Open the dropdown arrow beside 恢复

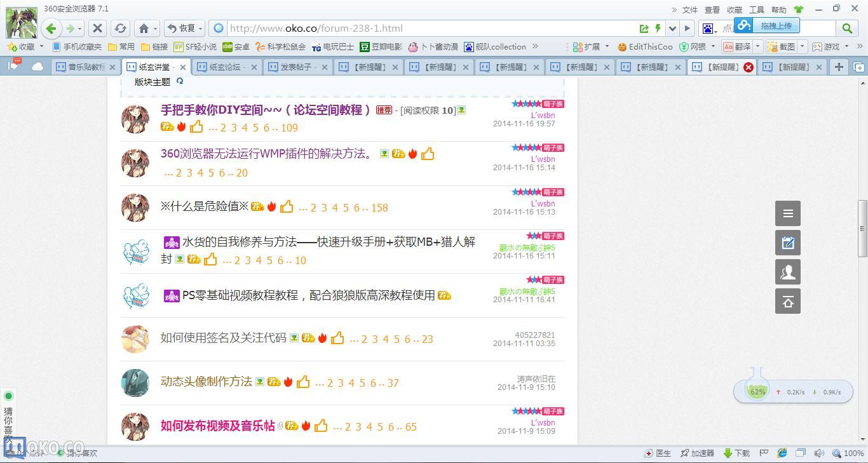201,29
